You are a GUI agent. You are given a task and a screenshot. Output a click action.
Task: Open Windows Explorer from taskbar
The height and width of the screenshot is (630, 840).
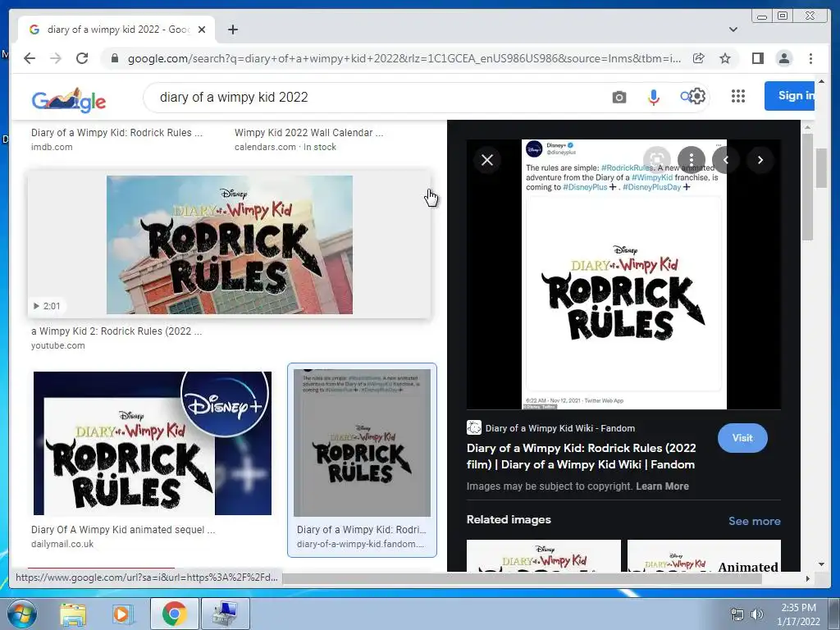(73, 614)
